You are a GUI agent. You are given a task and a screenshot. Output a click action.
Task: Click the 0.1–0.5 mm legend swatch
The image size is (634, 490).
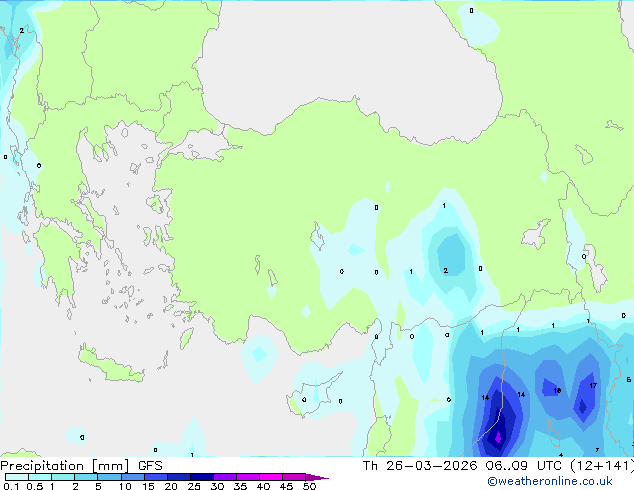(x=17, y=477)
